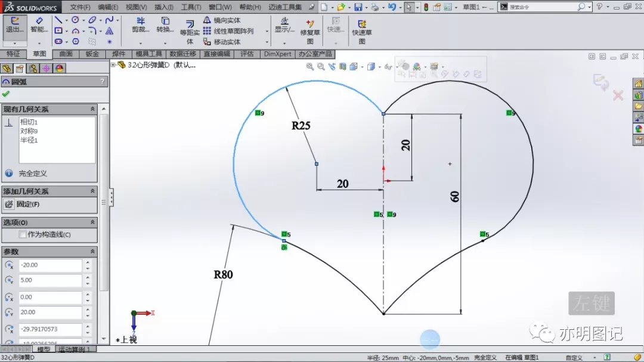Click center X coordinate field -20.00
Screen dimensions: 644x362
[50, 265]
